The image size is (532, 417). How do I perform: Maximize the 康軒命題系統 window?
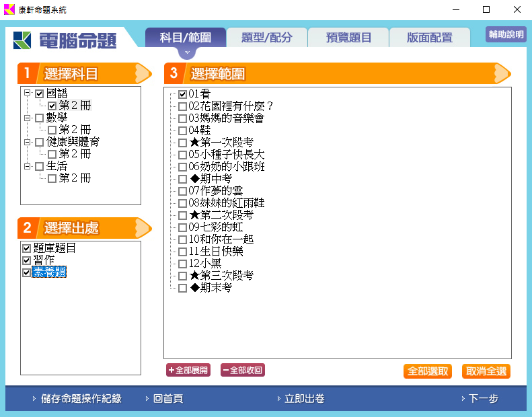(x=486, y=9)
